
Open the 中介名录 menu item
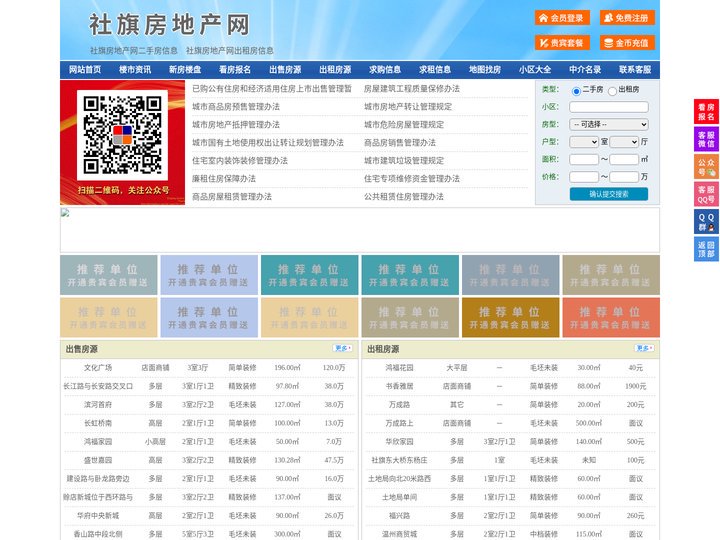pos(585,70)
